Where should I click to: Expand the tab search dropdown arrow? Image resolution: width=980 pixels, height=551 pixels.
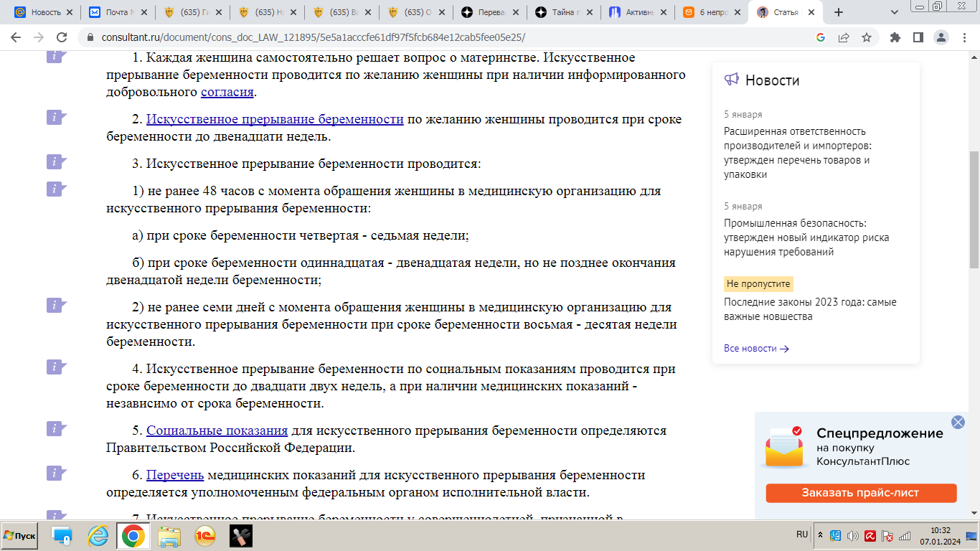tap(895, 12)
